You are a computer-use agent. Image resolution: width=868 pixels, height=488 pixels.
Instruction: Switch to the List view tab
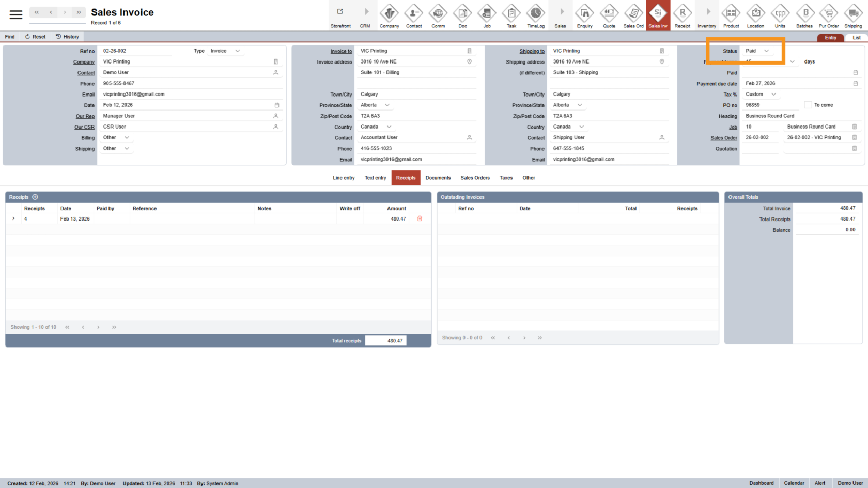(x=856, y=38)
